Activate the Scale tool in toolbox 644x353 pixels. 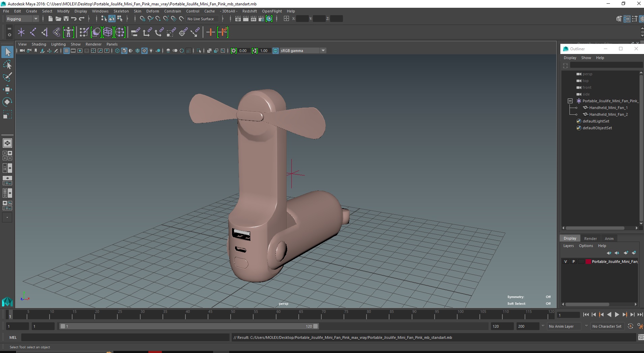coord(7,115)
